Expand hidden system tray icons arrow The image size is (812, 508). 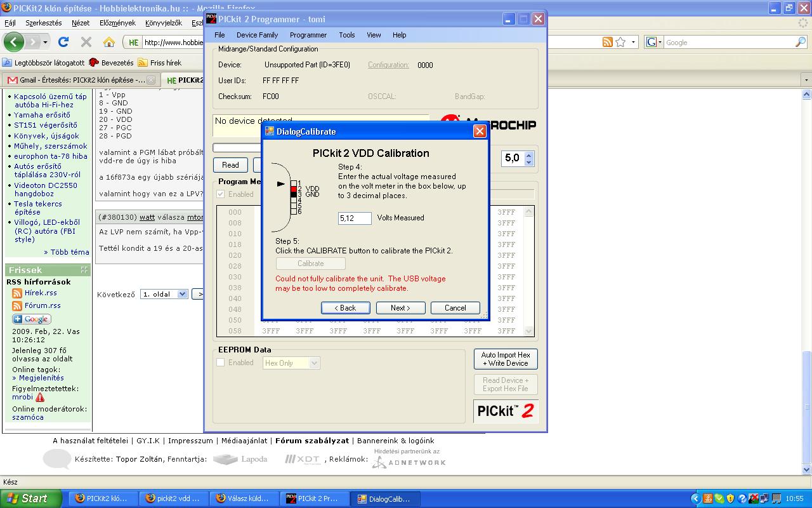(696, 498)
